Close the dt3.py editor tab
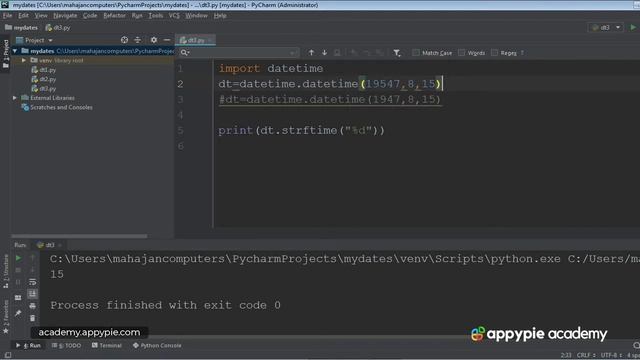 (210, 40)
